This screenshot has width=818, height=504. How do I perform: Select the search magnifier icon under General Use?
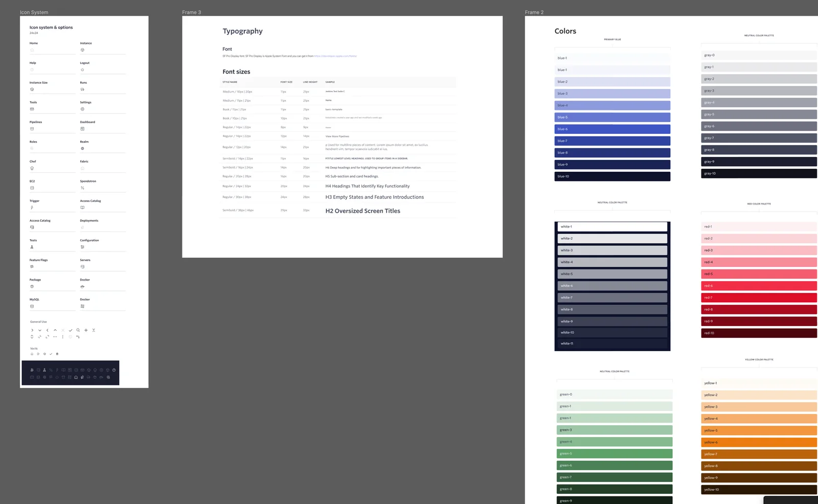(78, 330)
